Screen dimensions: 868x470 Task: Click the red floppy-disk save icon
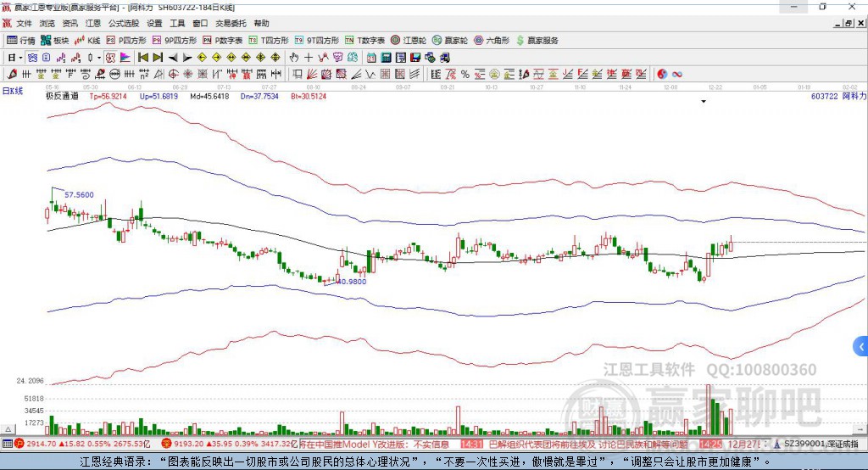point(415,58)
